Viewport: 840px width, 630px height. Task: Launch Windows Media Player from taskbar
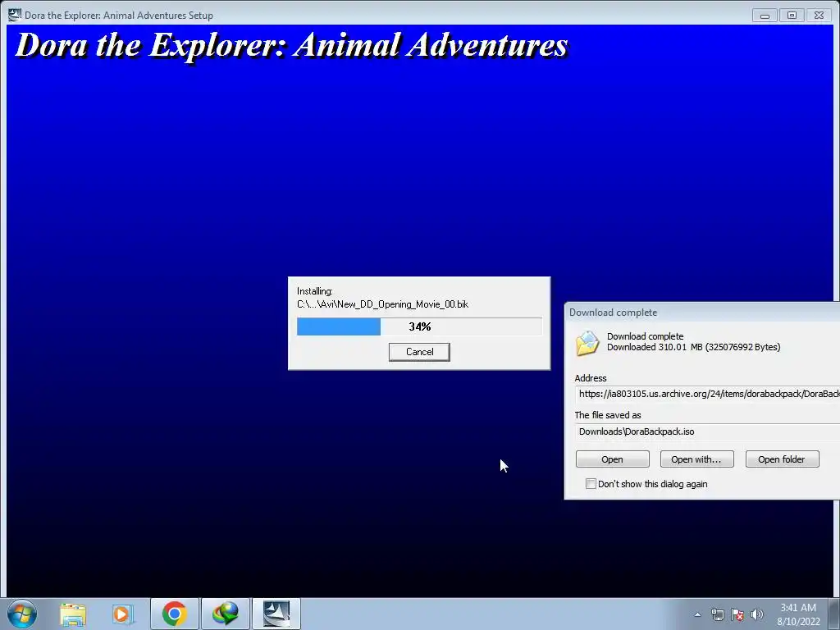[x=122, y=614]
